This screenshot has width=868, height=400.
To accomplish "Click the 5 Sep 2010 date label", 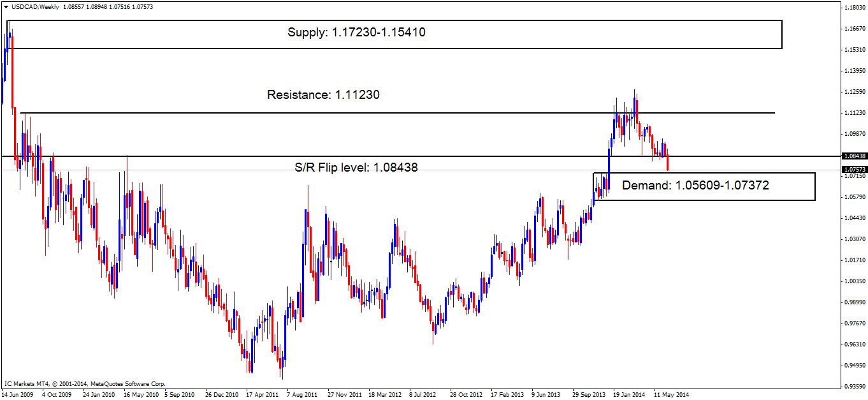I will [180, 395].
